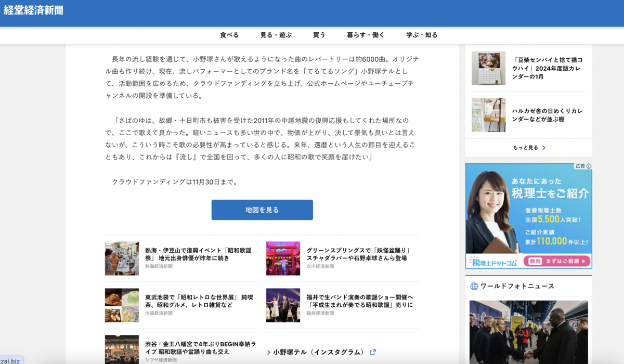Viewport: 624px width, 364px height.
Task: Click the arrow next to もっと見る text
Action: 544,147
